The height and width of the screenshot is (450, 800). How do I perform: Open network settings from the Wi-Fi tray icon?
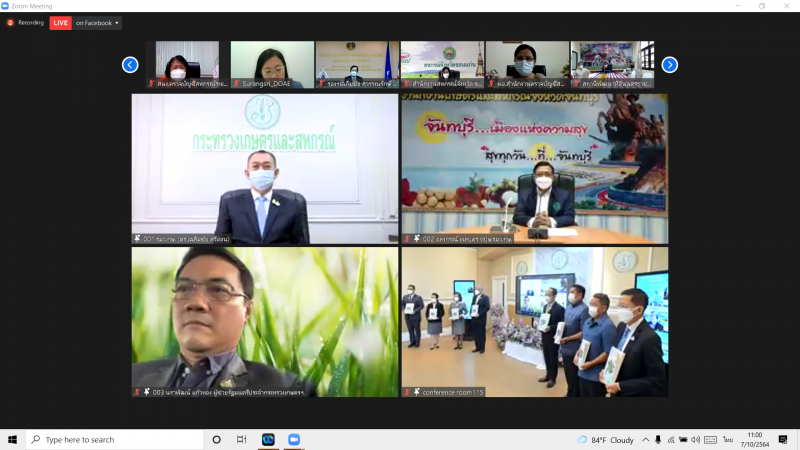tap(670, 440)
